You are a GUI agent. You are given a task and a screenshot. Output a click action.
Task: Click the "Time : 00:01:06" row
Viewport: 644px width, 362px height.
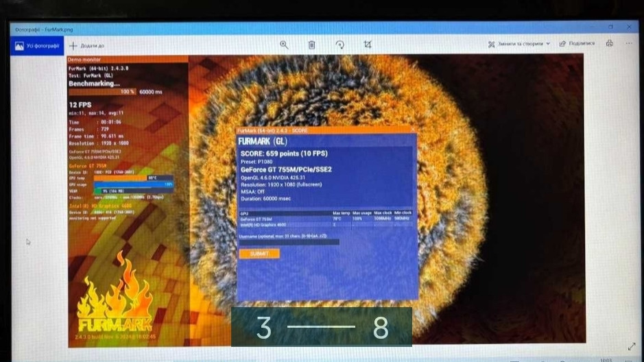point(95,122)
